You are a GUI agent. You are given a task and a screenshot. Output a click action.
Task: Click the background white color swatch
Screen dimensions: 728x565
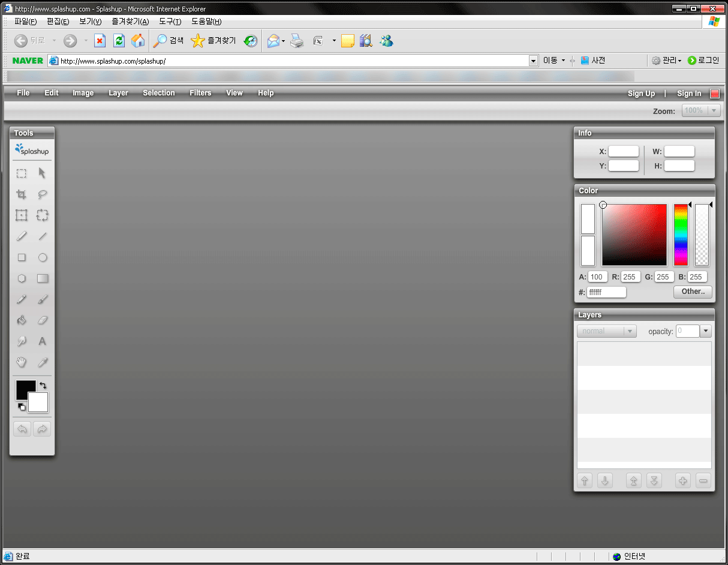[38, 402]
